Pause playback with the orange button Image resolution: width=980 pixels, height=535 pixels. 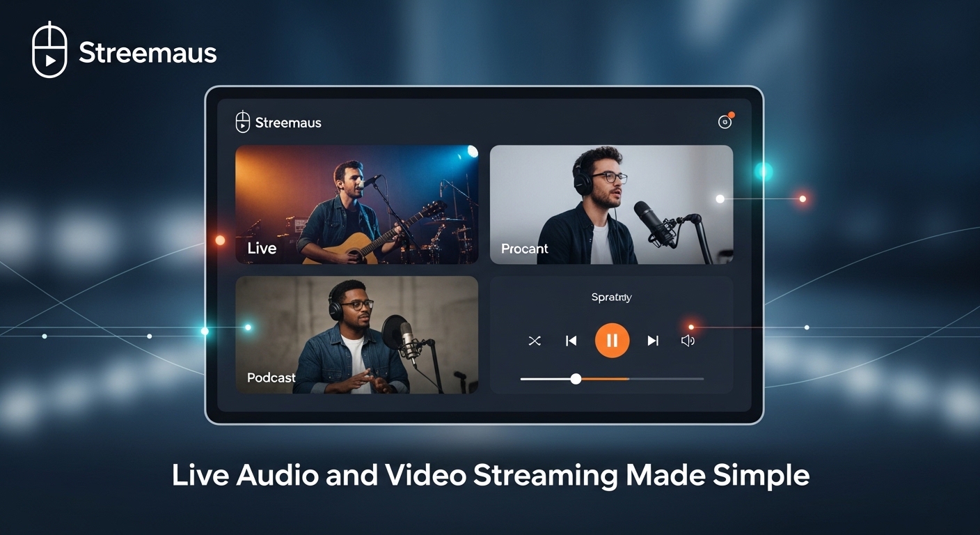[x=612, y=341]
